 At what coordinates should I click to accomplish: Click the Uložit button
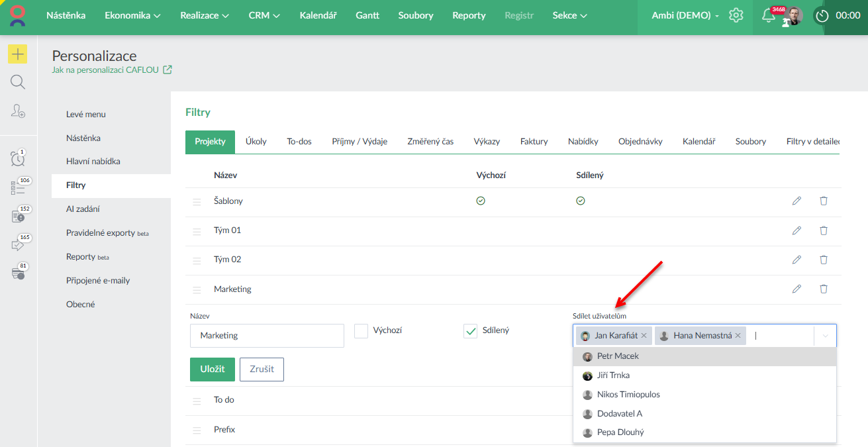(x=213, y=370)
